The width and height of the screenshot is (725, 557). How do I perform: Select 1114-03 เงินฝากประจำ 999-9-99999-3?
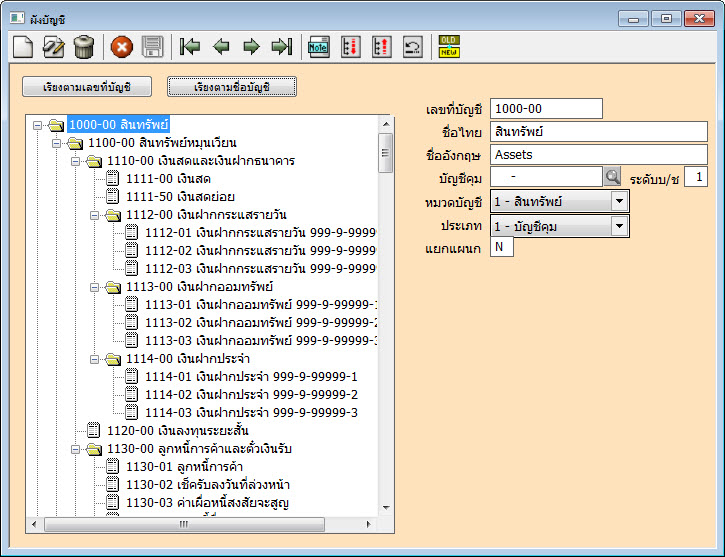pos(252,413)
